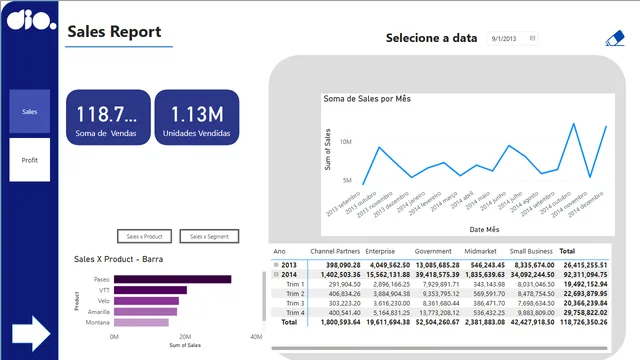
Task: Click the Sales Report heading
Action: coord(114,31)
